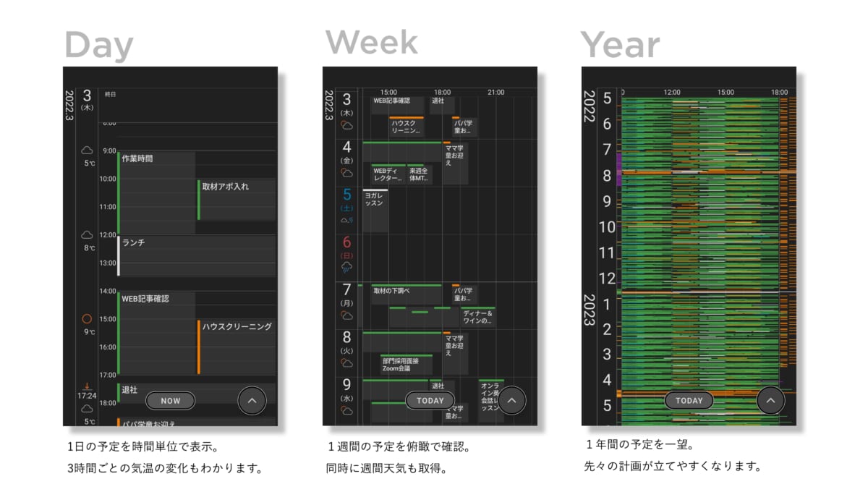Tap the sunset arrow icon above 17:24

coord(87,386)
